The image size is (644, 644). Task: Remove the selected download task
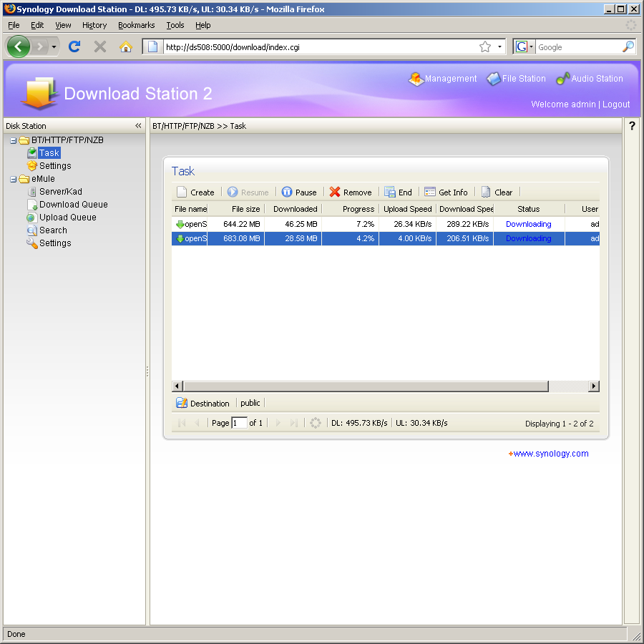pos(351,192)
